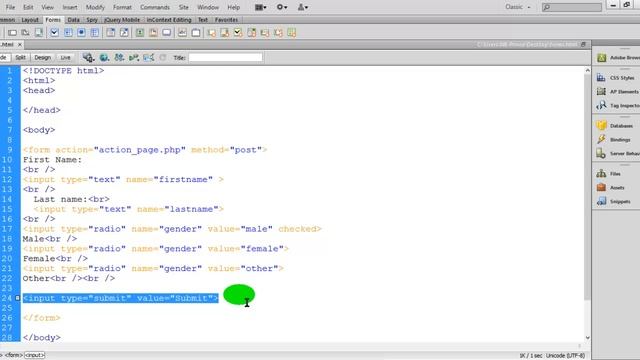
Task: Switch to Design view
Action: pos(42,58)
